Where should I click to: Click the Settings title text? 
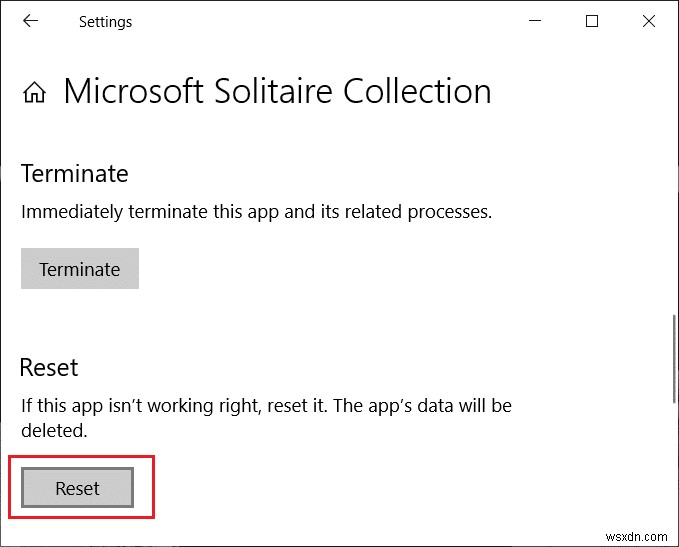point(105,22)
